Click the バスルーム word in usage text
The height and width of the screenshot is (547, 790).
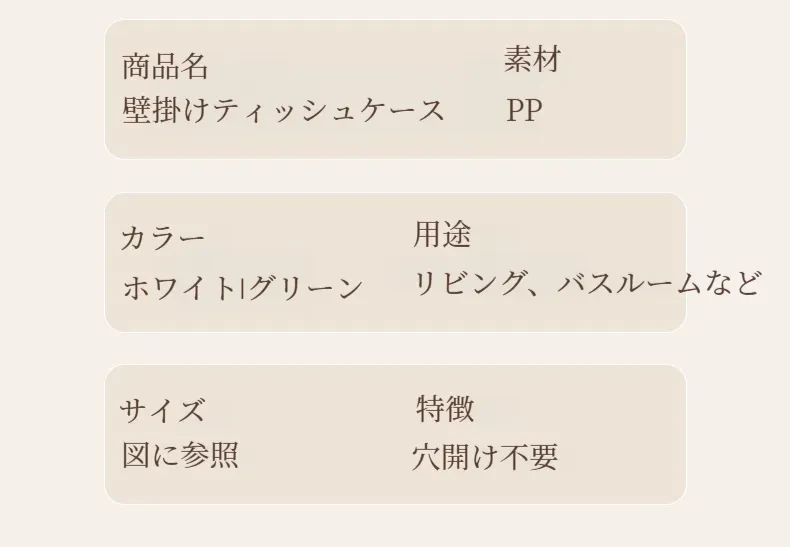click(x=629, y=283)
